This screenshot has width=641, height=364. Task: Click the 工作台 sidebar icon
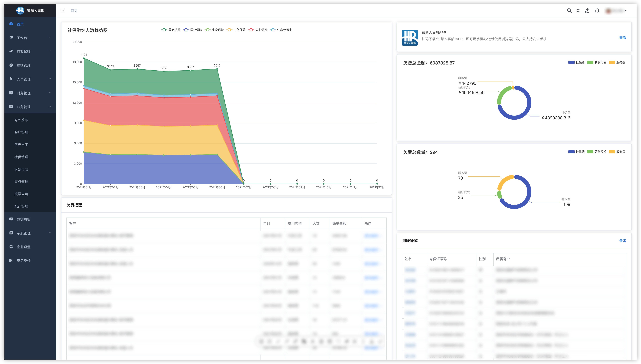click(11, 37)
